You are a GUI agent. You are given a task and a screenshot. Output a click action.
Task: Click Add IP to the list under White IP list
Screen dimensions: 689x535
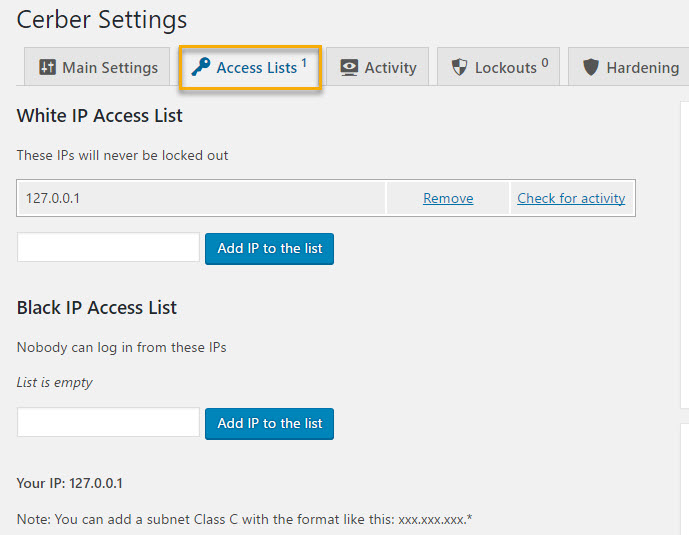point(269,249)
